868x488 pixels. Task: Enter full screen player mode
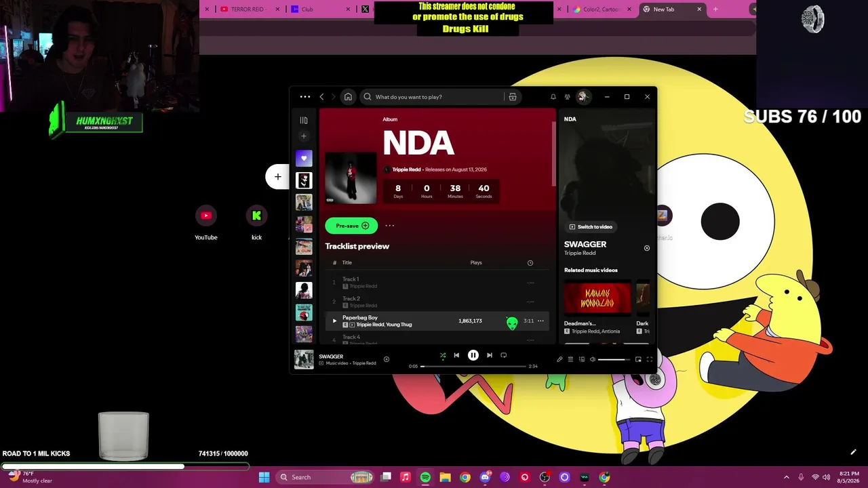pyautogui.click(x=650, y=359)
